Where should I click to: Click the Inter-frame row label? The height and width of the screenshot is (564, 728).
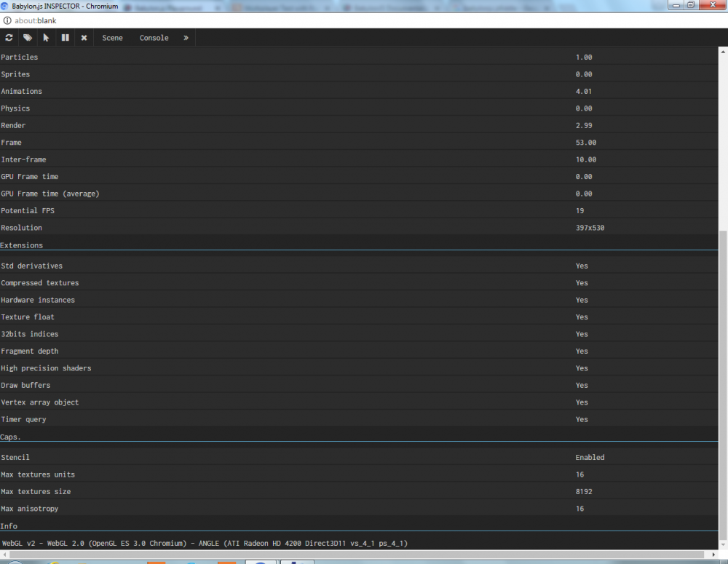coord(24,159)
